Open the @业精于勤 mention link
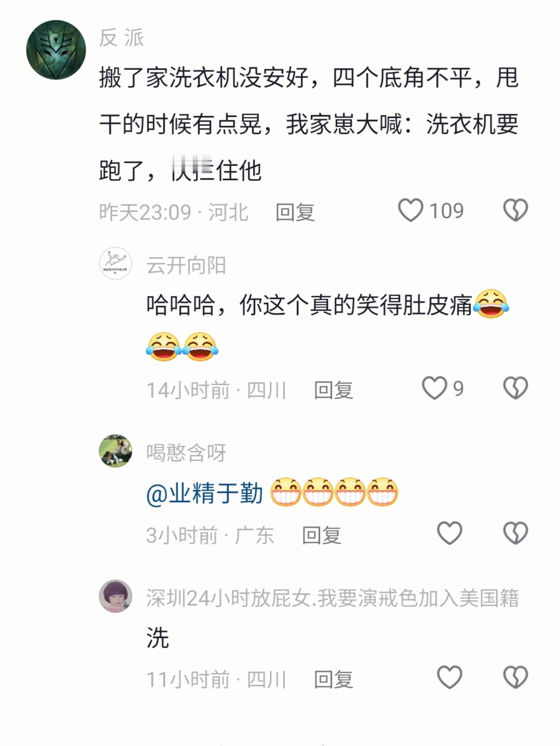This screenshot has width=560, height=746. [204, 494]
